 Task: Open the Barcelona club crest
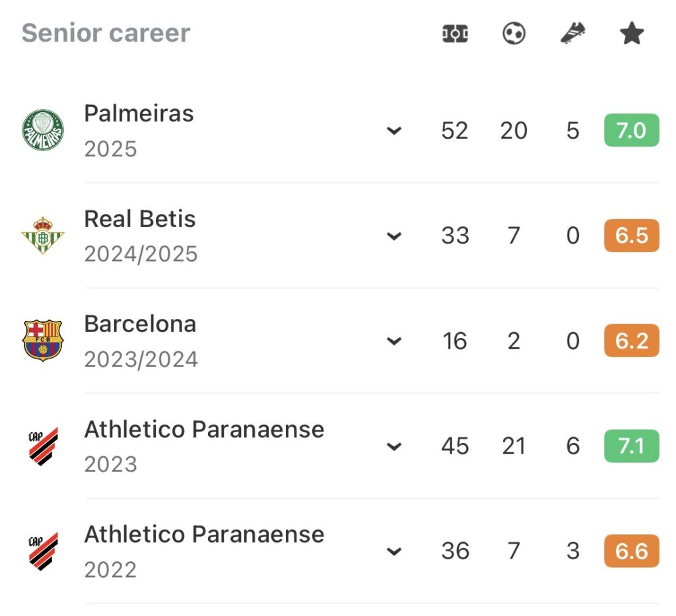43,341
